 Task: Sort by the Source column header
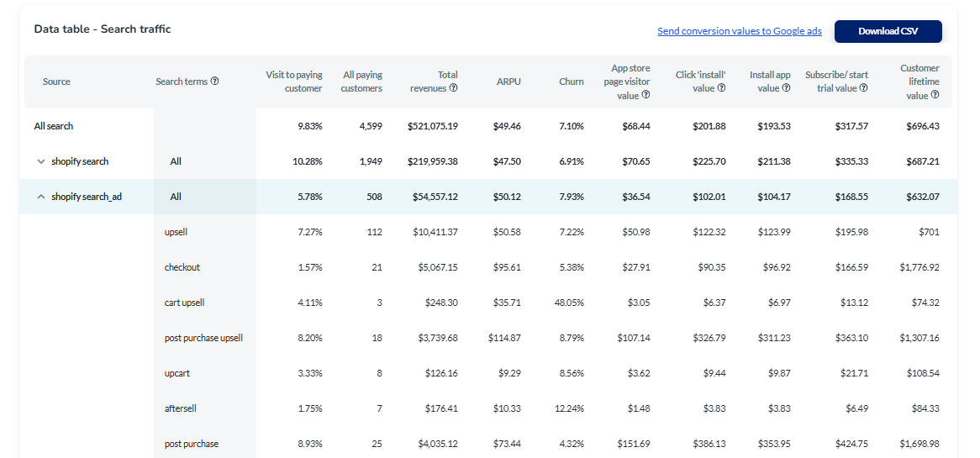click(56, 82)
